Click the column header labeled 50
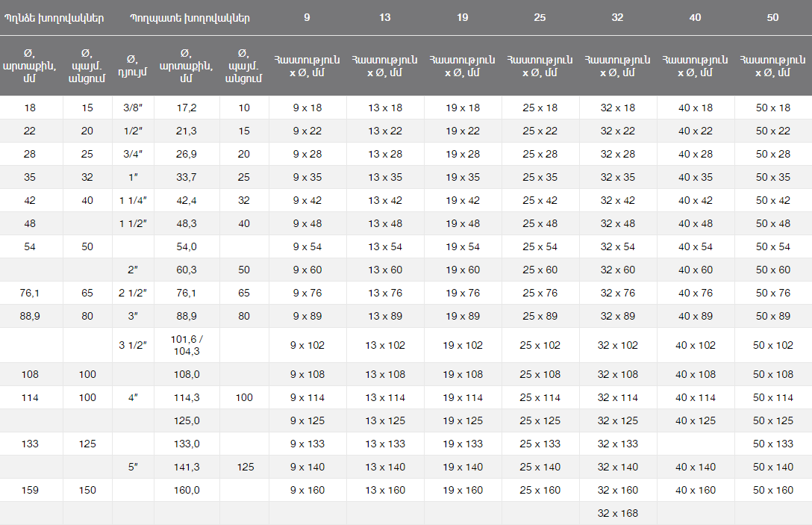The width and height of the screenshot is (812, 525). [773, 17]
